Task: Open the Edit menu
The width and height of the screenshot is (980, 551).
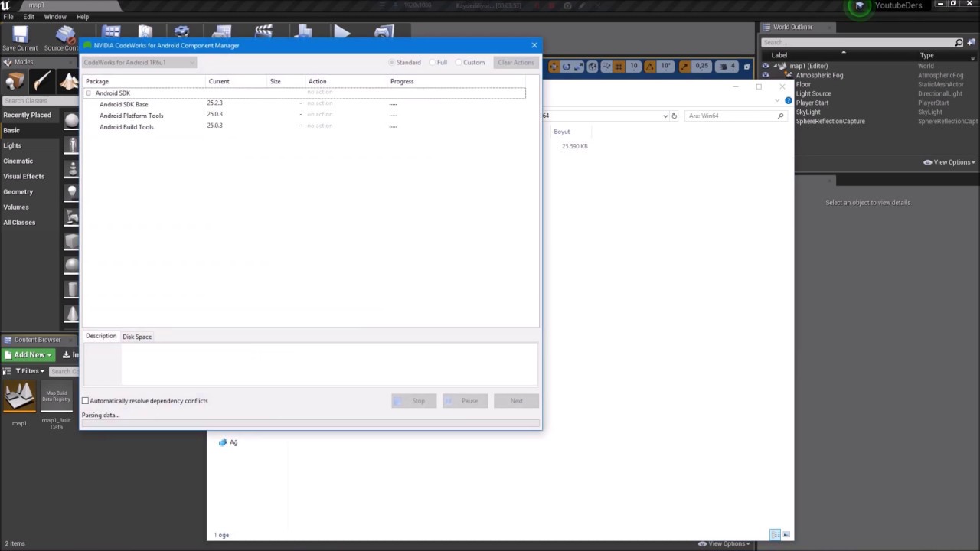Action: [28, 16]
